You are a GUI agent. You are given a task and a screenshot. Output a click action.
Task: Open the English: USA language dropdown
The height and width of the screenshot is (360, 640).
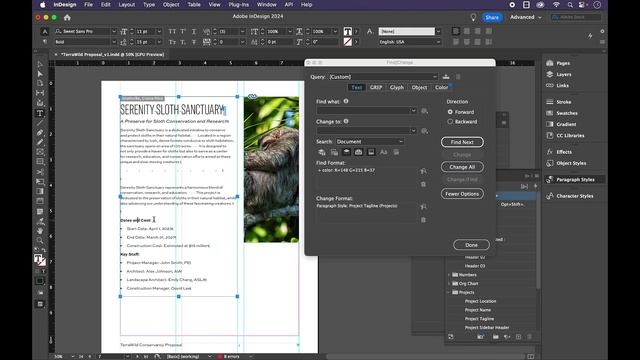coord(410,42)
